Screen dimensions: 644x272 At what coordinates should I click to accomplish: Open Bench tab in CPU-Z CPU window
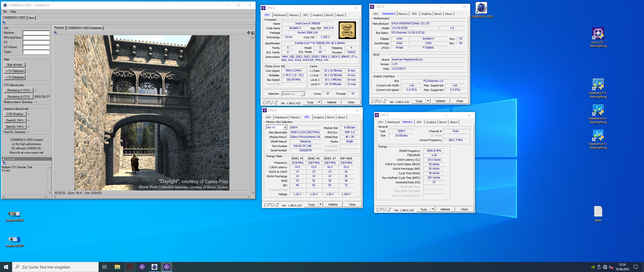329,15
